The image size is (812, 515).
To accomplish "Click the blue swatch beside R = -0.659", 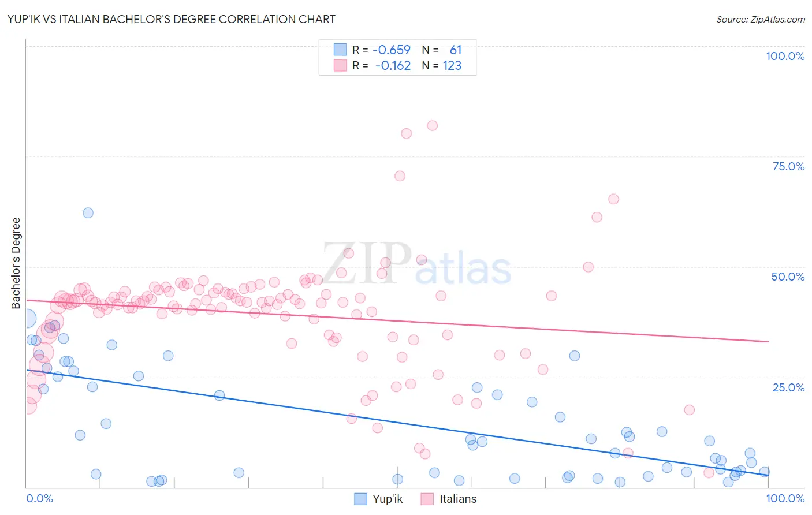I will [340, 50].
